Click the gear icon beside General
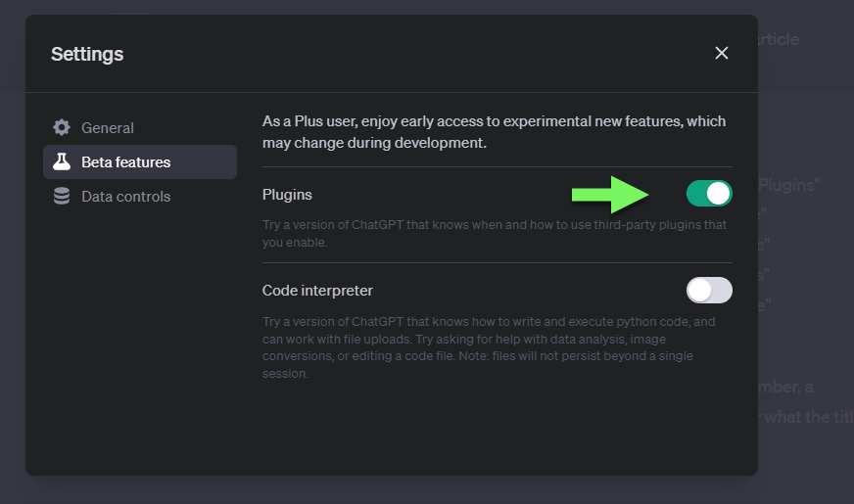The height and width of the screenshot is (504, 854). click(62, 127)
